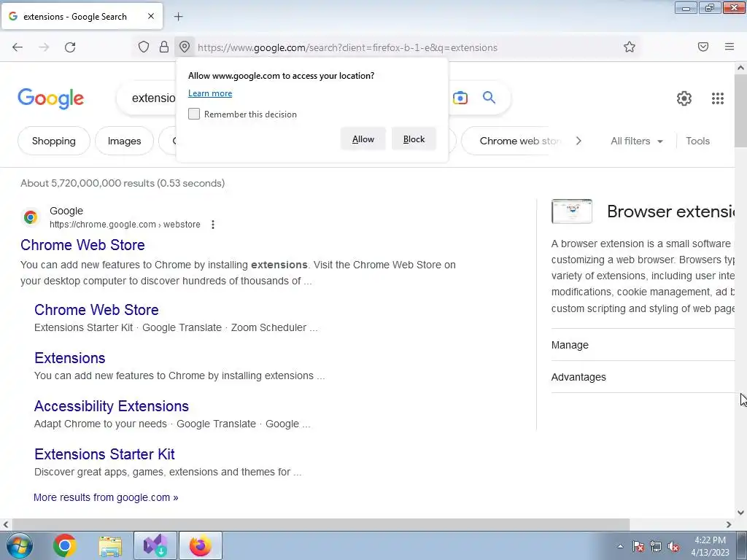Open the three-dot menu beside Chrome webstore result
This screenshot has width=747, height=560.
click(x=213, y=225)
